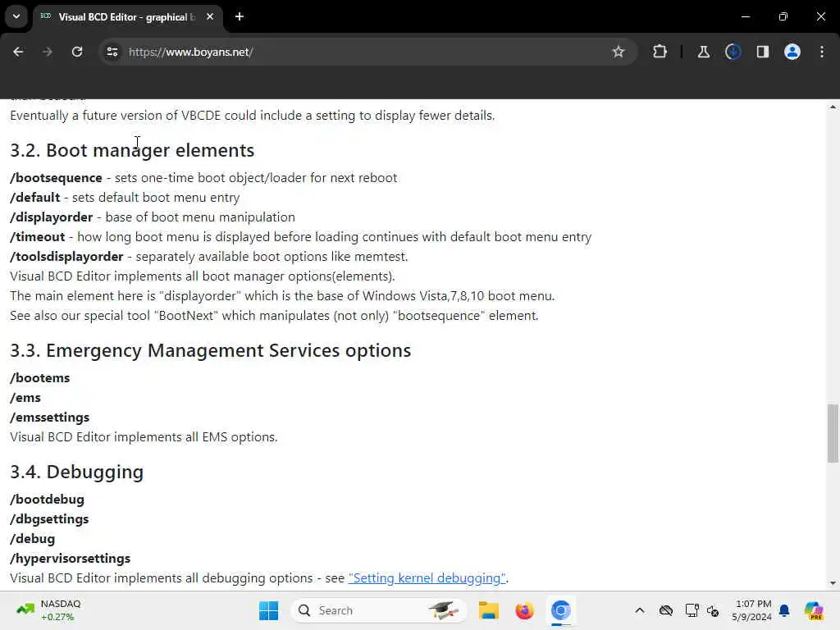Click the scroll-up arrow of the scrollbar

coord(833,107)
